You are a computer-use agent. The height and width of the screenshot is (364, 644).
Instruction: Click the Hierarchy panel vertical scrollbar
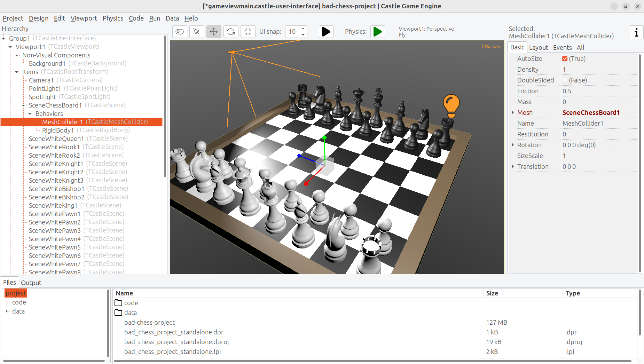(165, 106)
